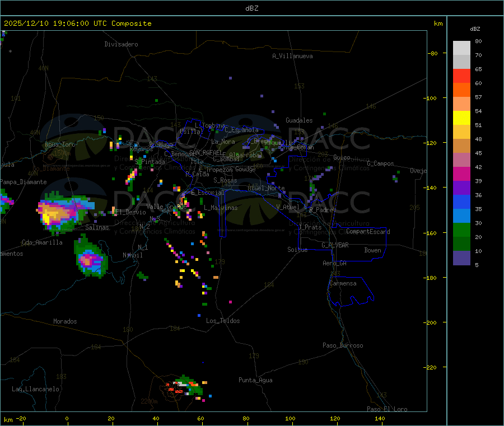Click the Salinas location label
Screen dimensions: 504x426
(97, 227)
